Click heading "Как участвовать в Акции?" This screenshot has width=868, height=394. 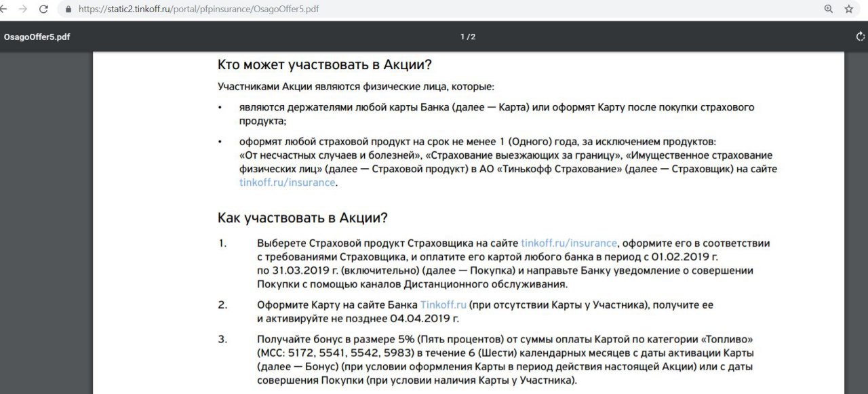302,218
